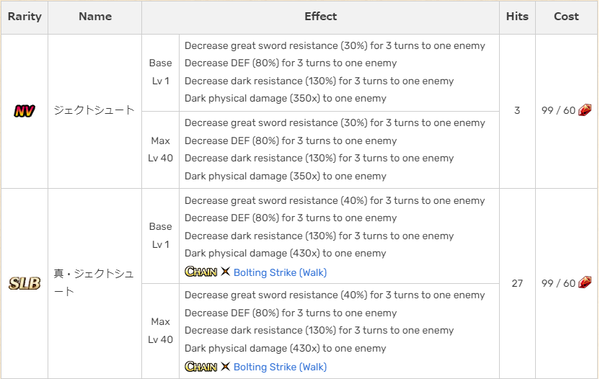Screen dimensions: 600x379
Task: Click Decrease DEF (80%) in SLB Max Lv 40
Action: click(x=290, y=313)
